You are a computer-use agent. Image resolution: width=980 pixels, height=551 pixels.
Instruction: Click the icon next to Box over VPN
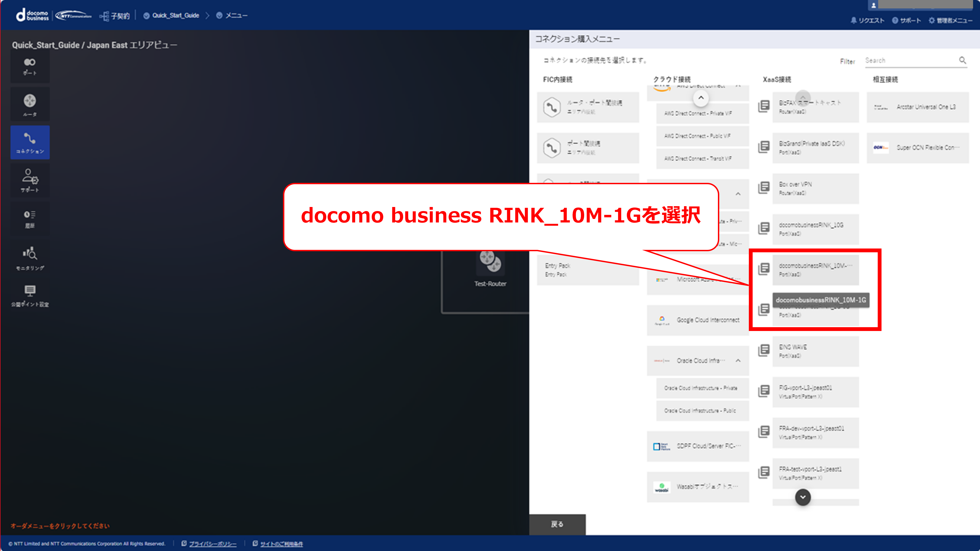click(x=763, y=187)
